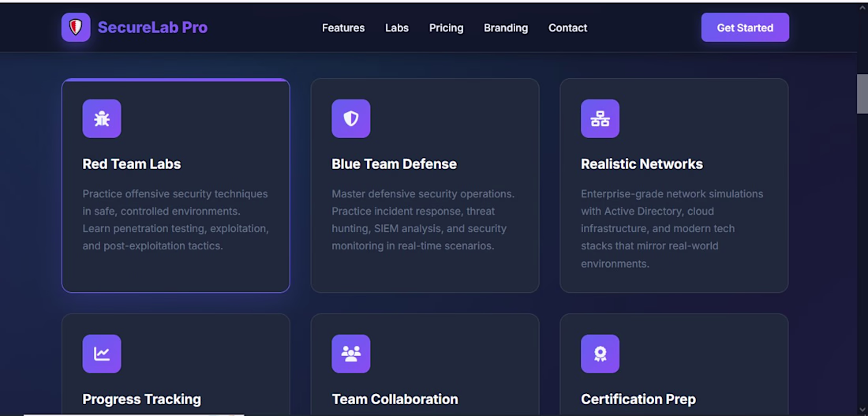
Task: Click the Realistic Networks heading
Action: (x=642, y=164)
